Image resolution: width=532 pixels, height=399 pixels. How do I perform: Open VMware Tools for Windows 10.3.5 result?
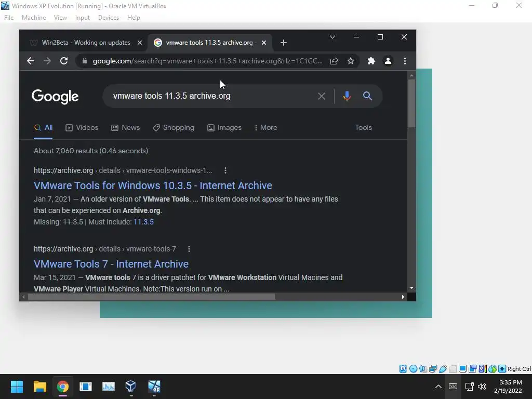(153, 185)
